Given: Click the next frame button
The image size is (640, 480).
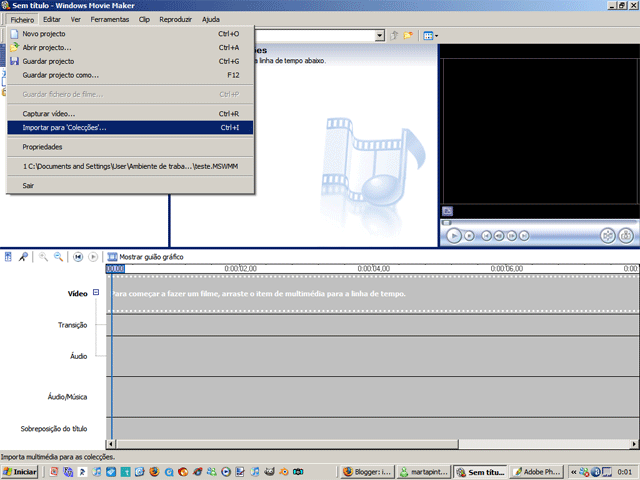Looking at the screenshot, I should (511, 236).
